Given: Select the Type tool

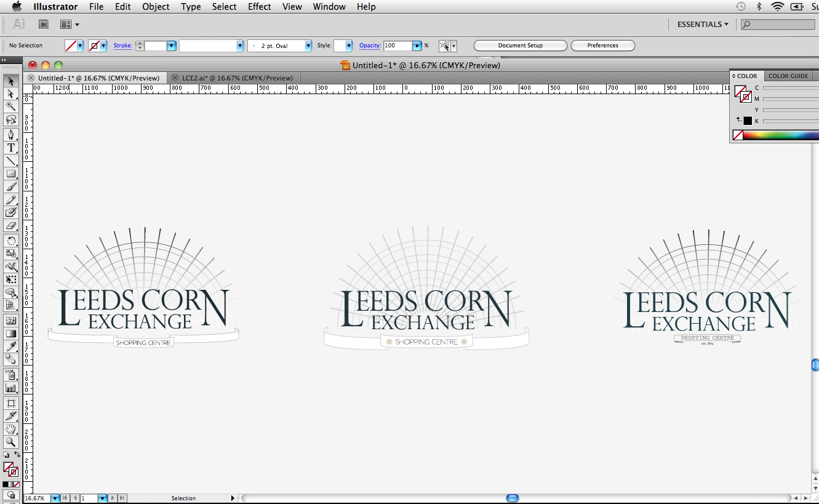Looking at the screenshot, I should click(11, 148).
